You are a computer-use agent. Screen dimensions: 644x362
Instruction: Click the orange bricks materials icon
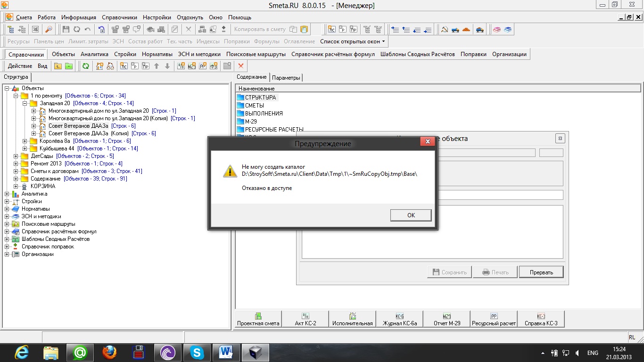click(x=466, y=29)
